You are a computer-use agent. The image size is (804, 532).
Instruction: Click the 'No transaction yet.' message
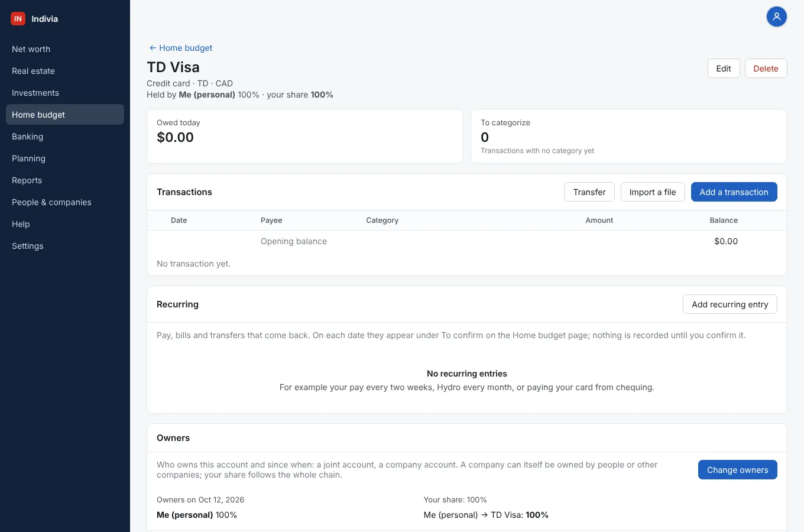pos(193,264)
